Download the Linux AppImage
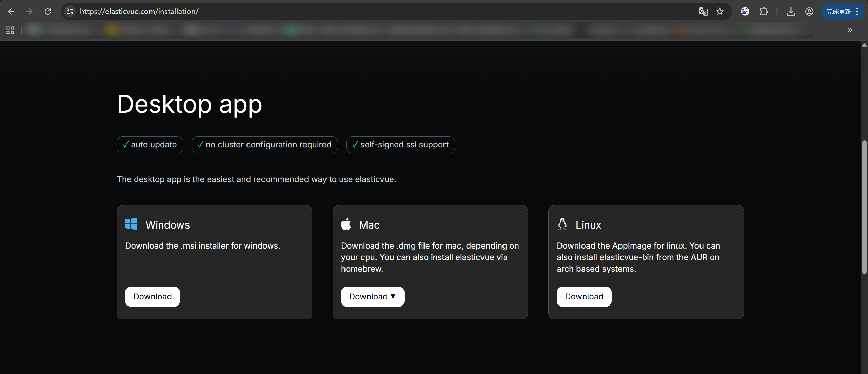868x374 pixels. tap(584, 297)
